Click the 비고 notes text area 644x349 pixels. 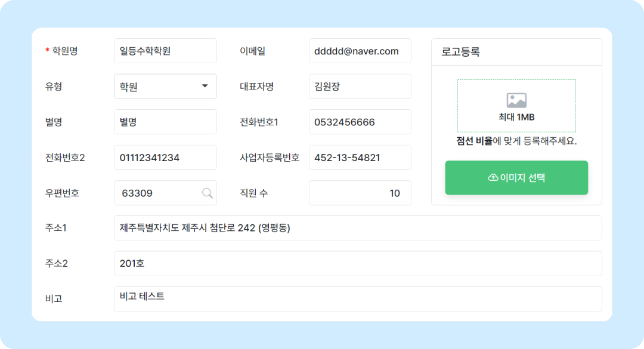[x=358, y=299]
